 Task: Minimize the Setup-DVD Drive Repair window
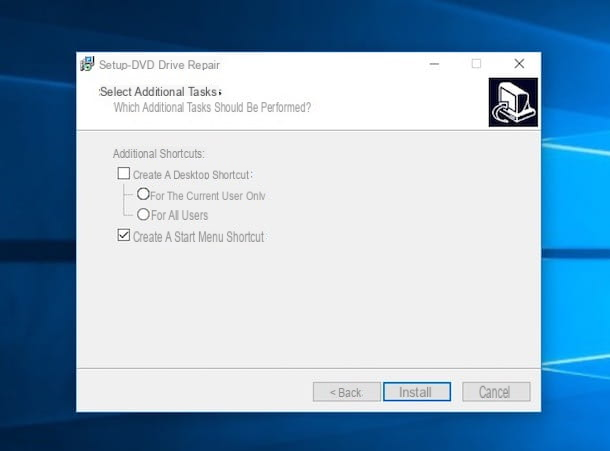(x=434, y=64)
